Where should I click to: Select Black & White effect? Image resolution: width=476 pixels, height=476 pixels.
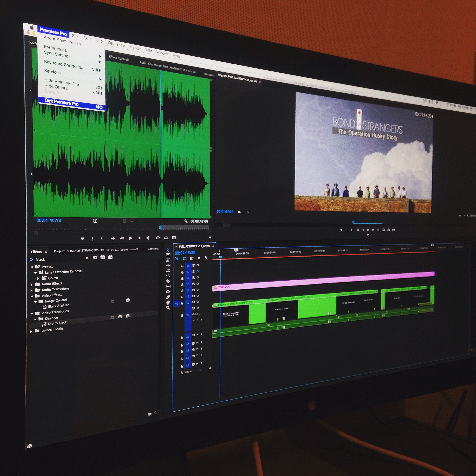[x=58, y=306]
